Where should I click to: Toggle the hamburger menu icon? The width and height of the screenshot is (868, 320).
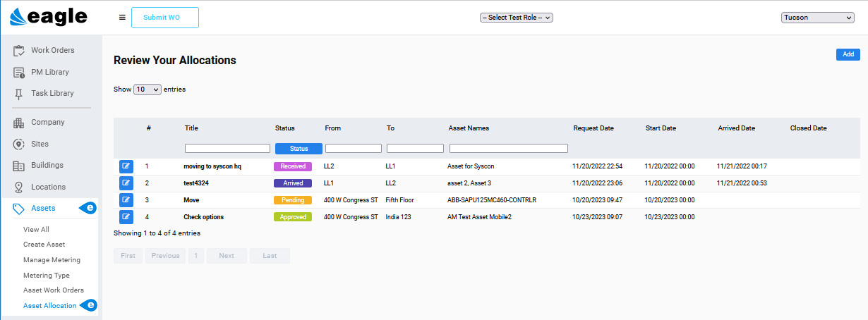[122, 17]
